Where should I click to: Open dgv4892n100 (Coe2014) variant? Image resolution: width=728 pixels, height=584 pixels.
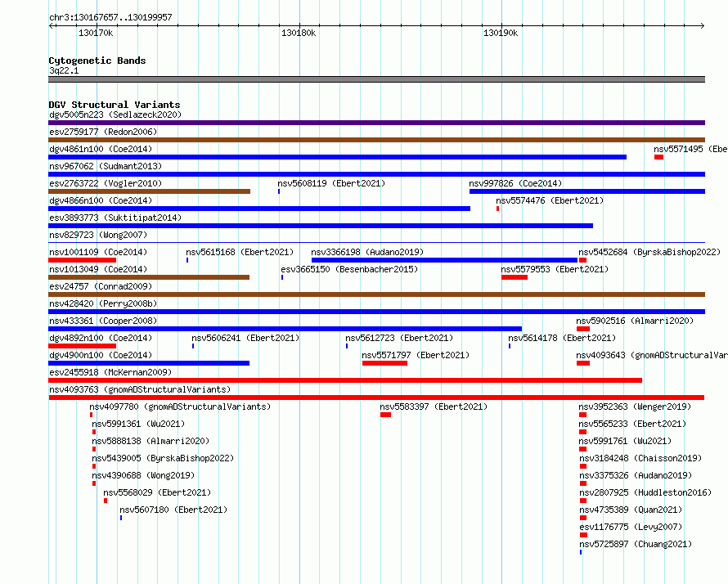pyautogui.click(x=101, y=338)
